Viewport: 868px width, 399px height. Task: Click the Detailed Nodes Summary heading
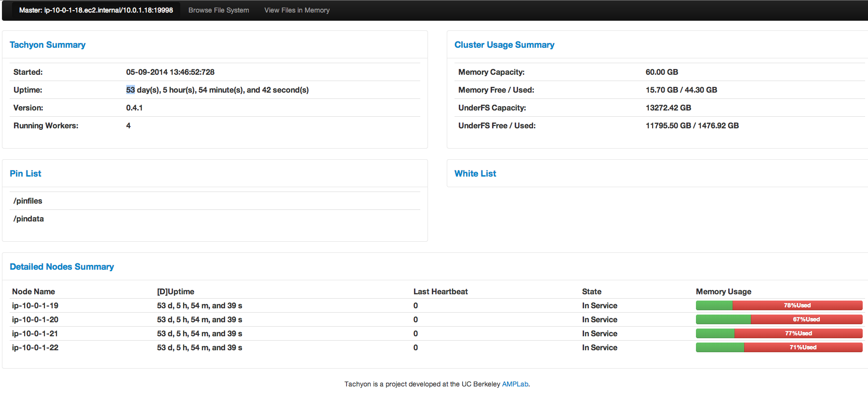point(62,267)
